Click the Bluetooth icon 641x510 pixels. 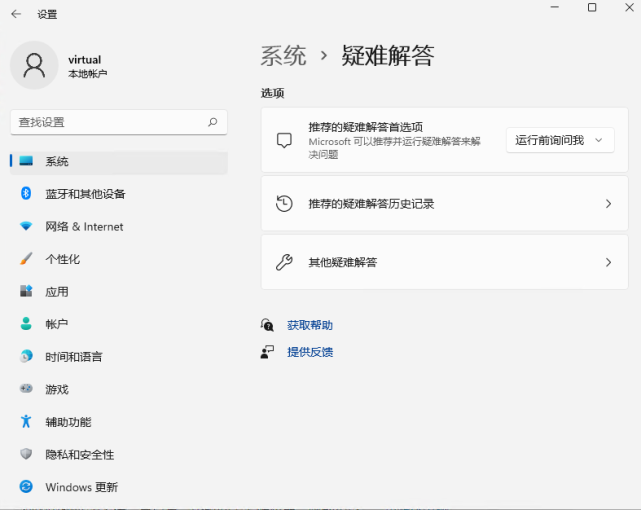pyautogui.click(x=26, y=193)
